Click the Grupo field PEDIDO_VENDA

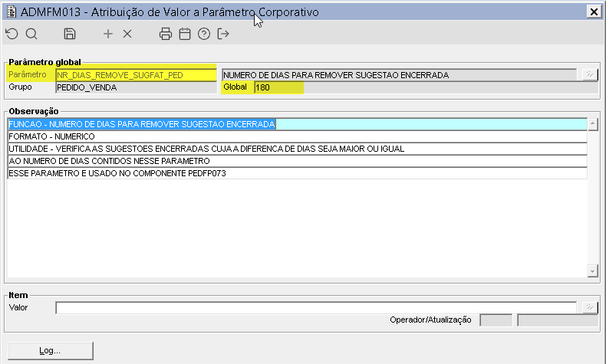tap(136, 87)
